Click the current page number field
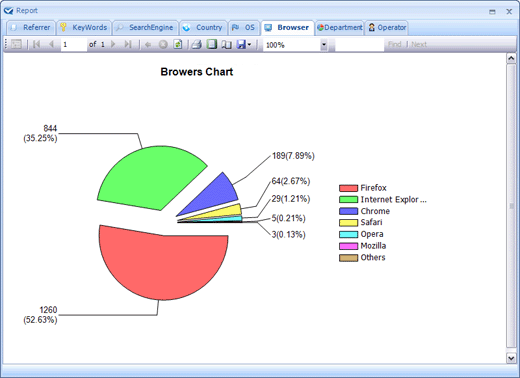The image size is (520, 378). (x=74, y=44)
